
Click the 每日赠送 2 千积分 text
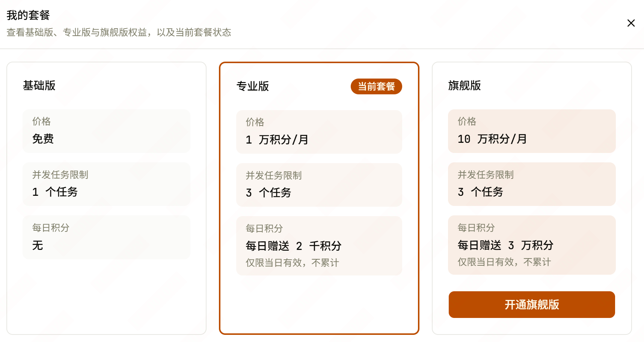tap(294, 246)
